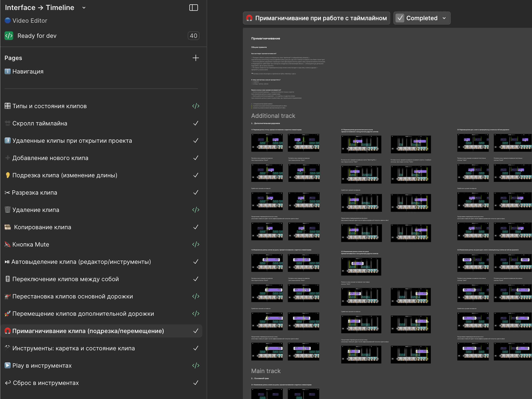
Task: Click the add new page plus icon
Action: (x=196, y=58)
